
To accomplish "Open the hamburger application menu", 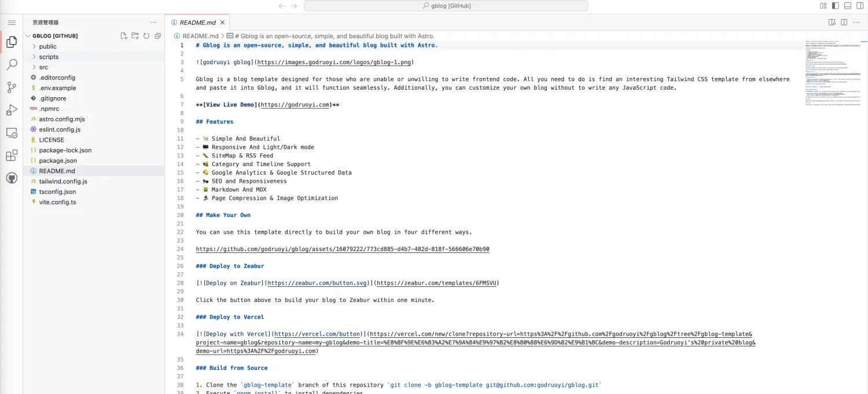I will [12, 23].
